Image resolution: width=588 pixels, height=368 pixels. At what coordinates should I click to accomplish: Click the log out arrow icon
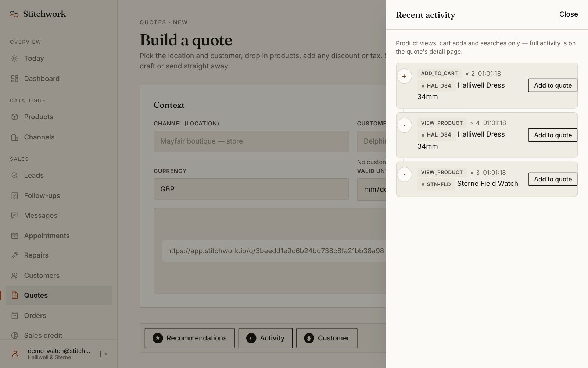click(104, 354)
